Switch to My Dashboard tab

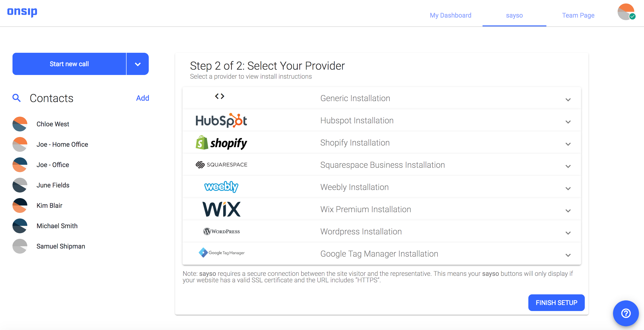(x=451, y=15)
